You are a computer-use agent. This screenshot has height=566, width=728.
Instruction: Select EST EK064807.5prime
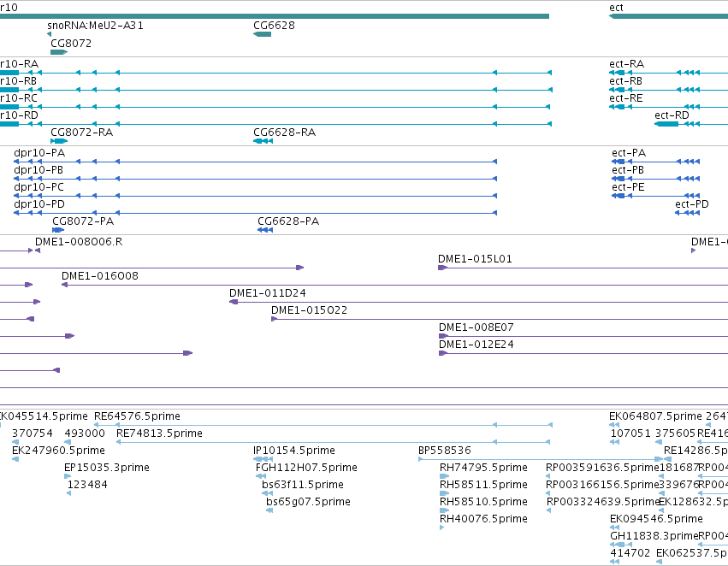tap(655, 416)
